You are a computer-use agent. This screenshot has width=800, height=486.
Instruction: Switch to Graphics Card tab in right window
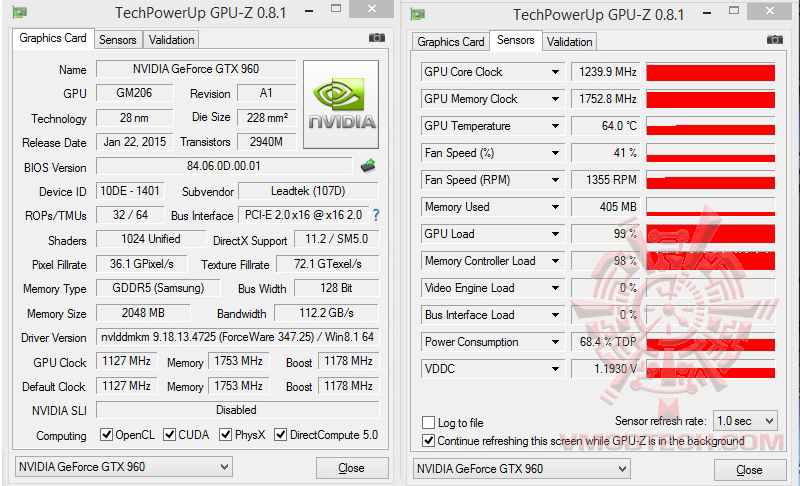[x=451, y=42]
